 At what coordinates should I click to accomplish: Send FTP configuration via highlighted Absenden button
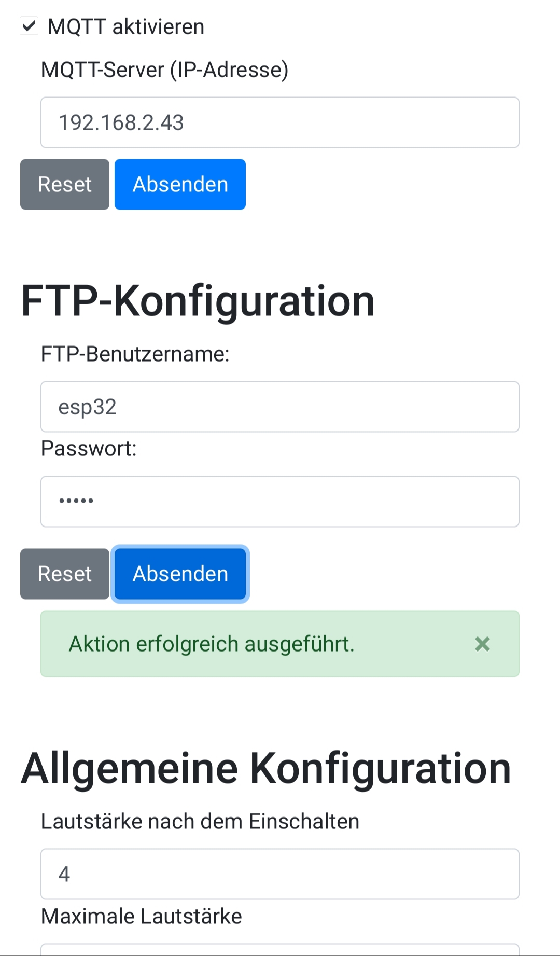coord(180,574)
